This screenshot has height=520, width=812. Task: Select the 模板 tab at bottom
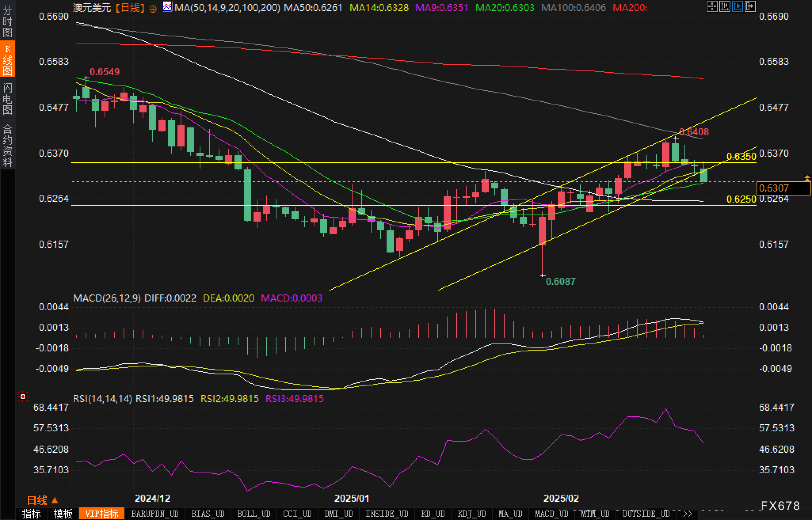(x=63, y=514)
